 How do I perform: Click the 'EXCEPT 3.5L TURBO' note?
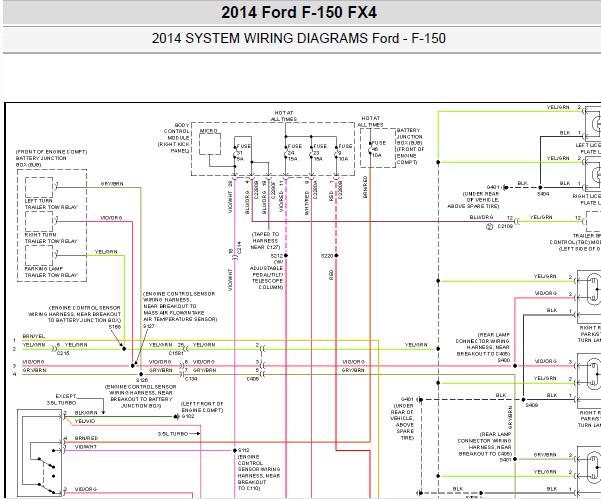pos(62,399)
